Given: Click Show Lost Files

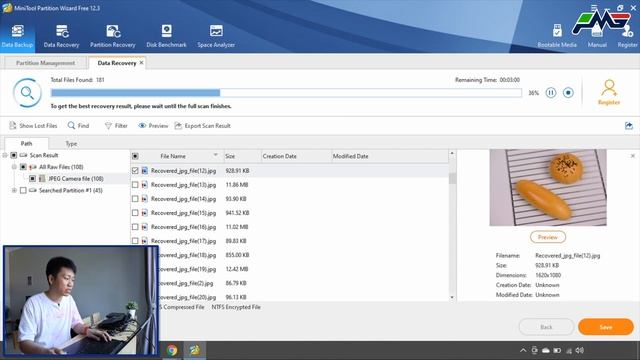Looking at the screenshot, I should pyautogui.click(x=33, y=126).
